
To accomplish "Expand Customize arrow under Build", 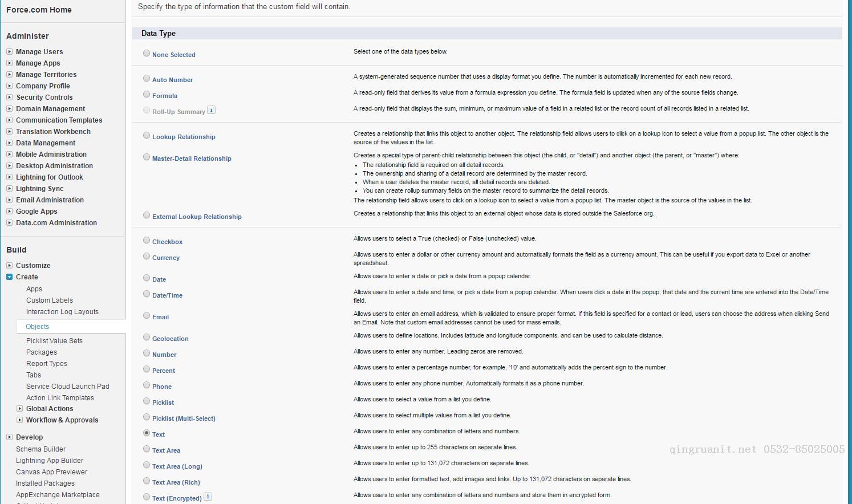I will coord(9,265).
